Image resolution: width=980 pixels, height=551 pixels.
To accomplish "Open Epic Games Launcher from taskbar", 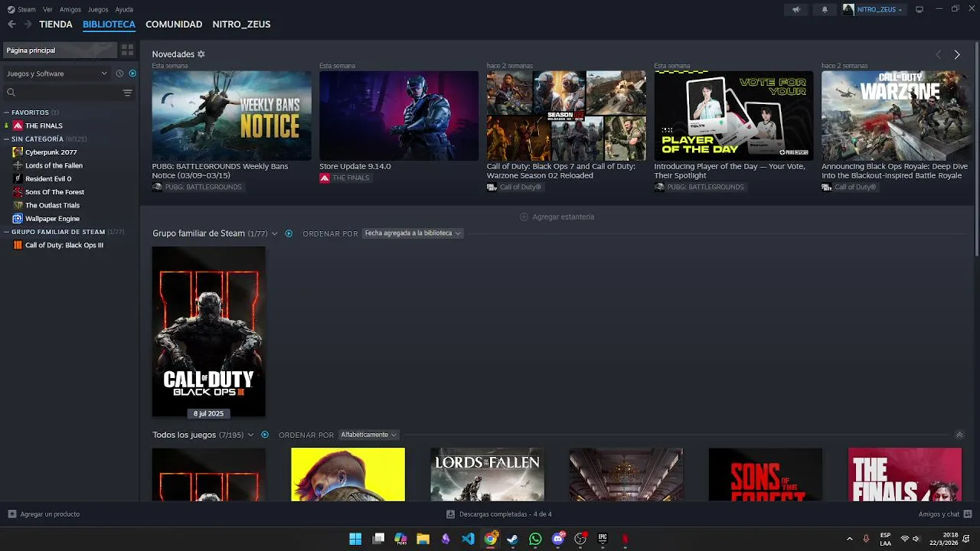I will coord(603,539).
